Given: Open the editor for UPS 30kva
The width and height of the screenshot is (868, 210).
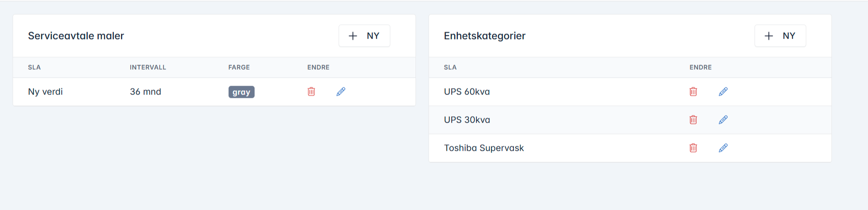Looking at the screenshot, I should pyautogui.click(x=723, y=120).
